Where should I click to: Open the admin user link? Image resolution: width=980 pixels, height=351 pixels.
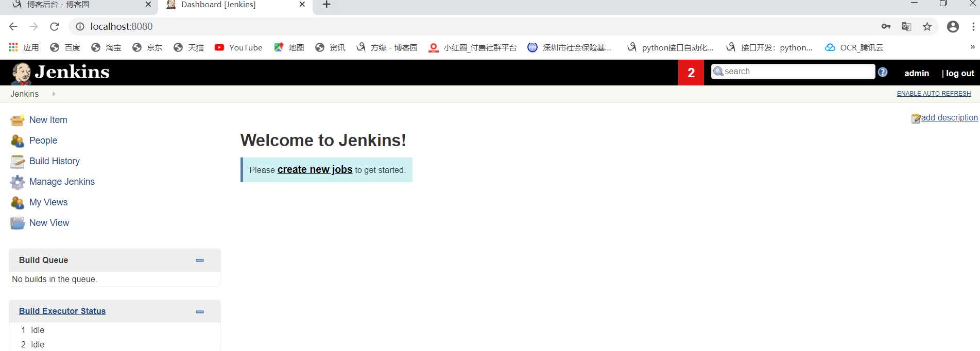click(x=917, y=73)
